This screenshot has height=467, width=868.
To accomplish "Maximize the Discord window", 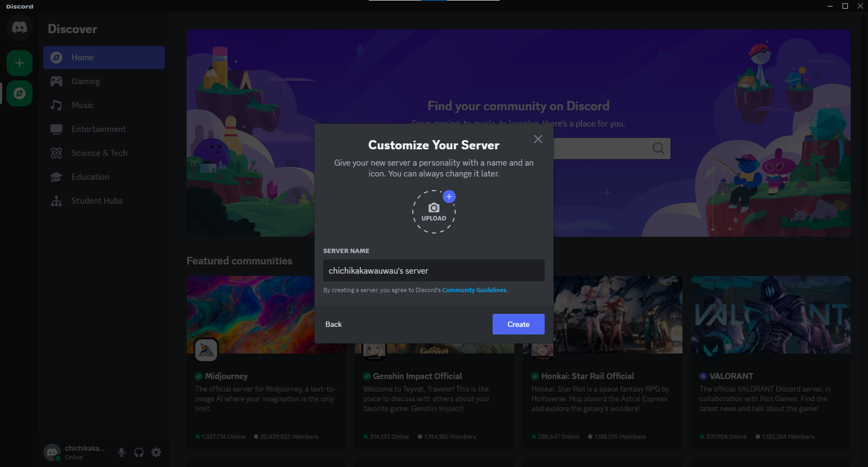I will 845,6.
